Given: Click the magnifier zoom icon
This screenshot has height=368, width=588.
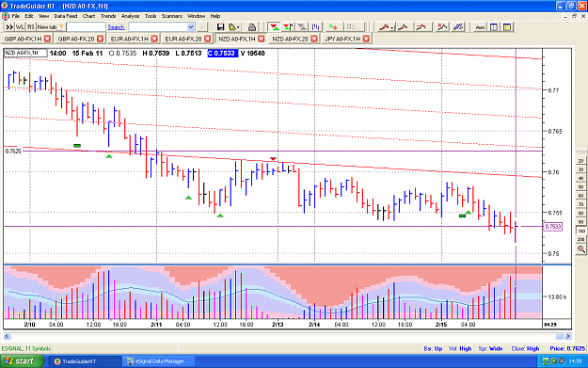Looking at the screenshot, I should [x=580, y=249].
